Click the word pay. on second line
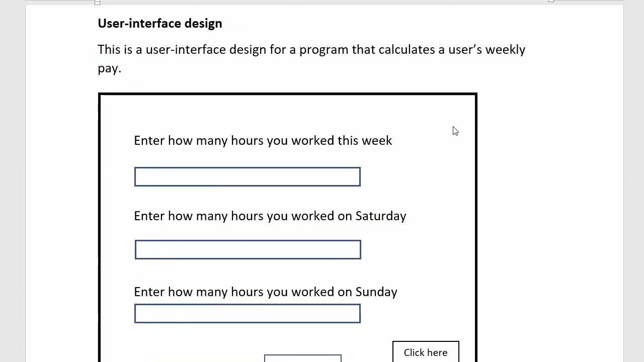 point(109,68)
